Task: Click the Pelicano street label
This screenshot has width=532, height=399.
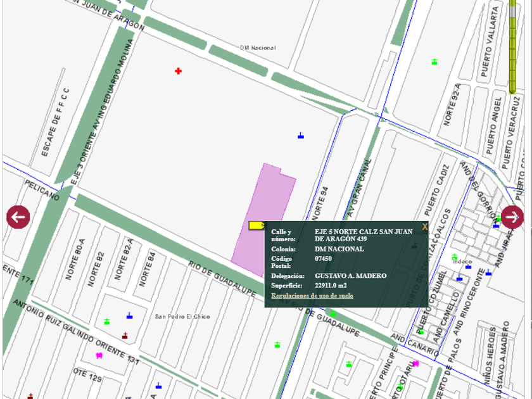Action: [42, 191]
